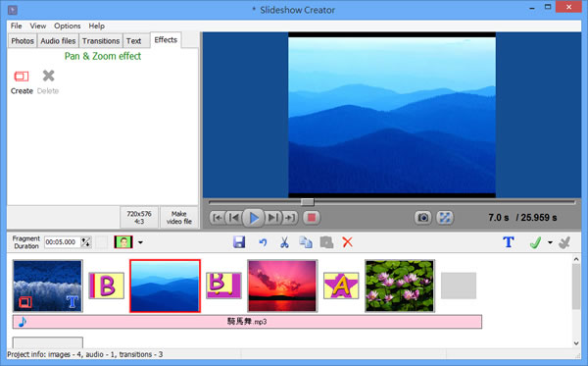Click the portrait fit mode icon
The height and width of the screenshot is (366, 588).
tap(123, 242)
